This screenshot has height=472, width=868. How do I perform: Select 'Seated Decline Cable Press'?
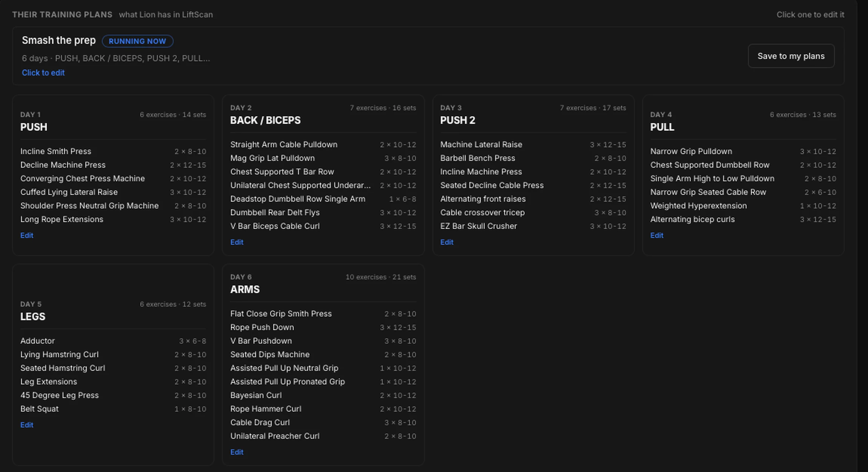[533, 185]
